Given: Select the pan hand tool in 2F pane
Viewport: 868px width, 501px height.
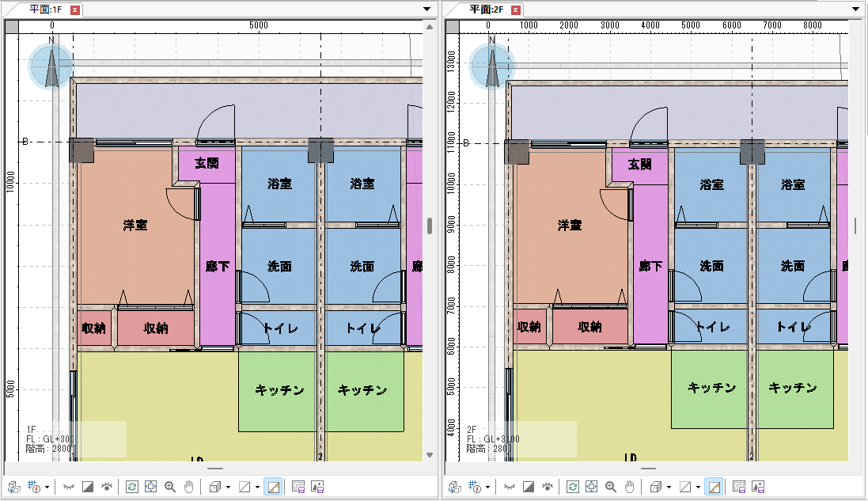Looking at the screenshot, I should pyautogui.click(x=630, y=487).
